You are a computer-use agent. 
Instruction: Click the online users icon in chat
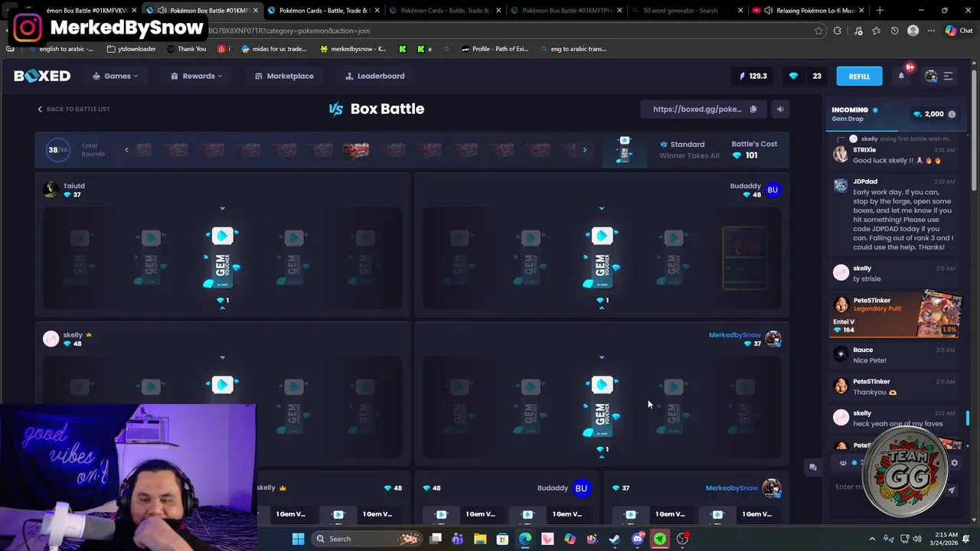tap(843, 463)
